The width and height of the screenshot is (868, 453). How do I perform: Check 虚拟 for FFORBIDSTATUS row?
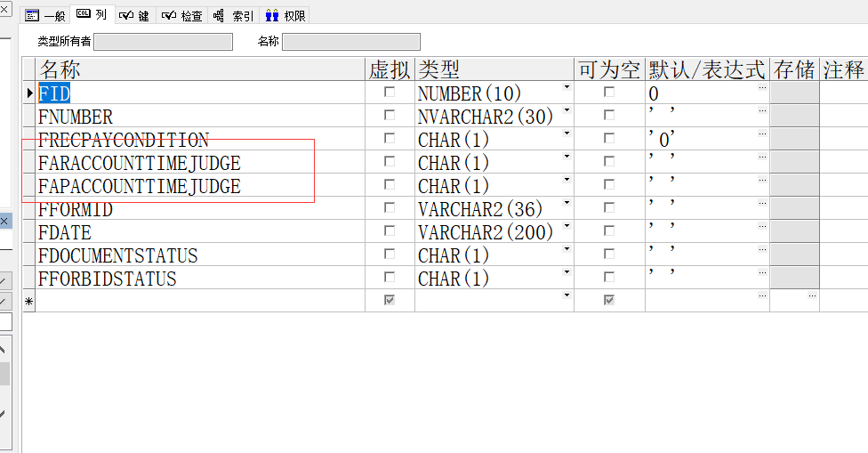click(x=390, y=278)
